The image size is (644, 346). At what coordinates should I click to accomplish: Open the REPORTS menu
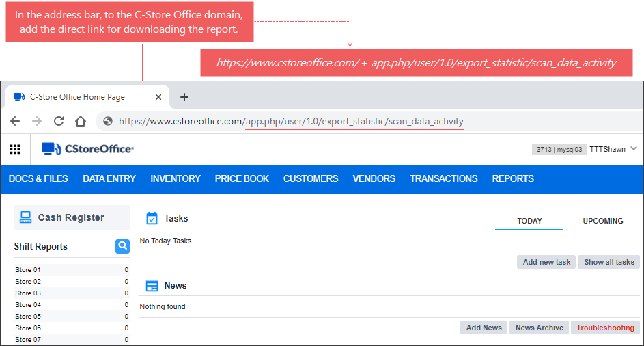[x=513, y=178]
